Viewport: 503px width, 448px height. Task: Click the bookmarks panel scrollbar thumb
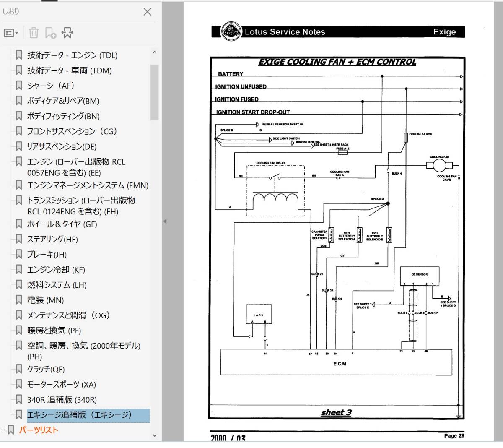click(154, 92)
